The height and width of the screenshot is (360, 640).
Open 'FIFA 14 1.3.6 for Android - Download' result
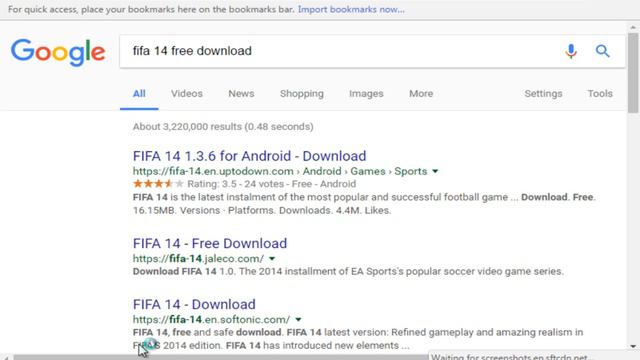click(x=249, y=156)
